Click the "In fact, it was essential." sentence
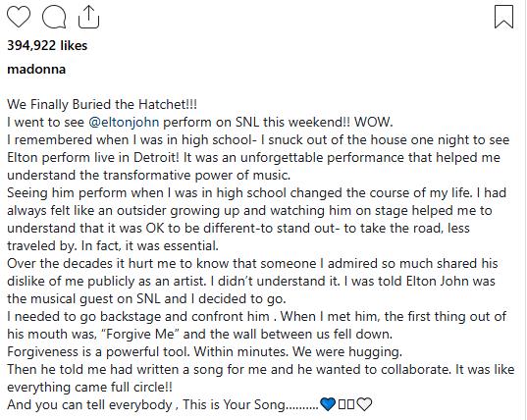 click(x=150, y=245)
